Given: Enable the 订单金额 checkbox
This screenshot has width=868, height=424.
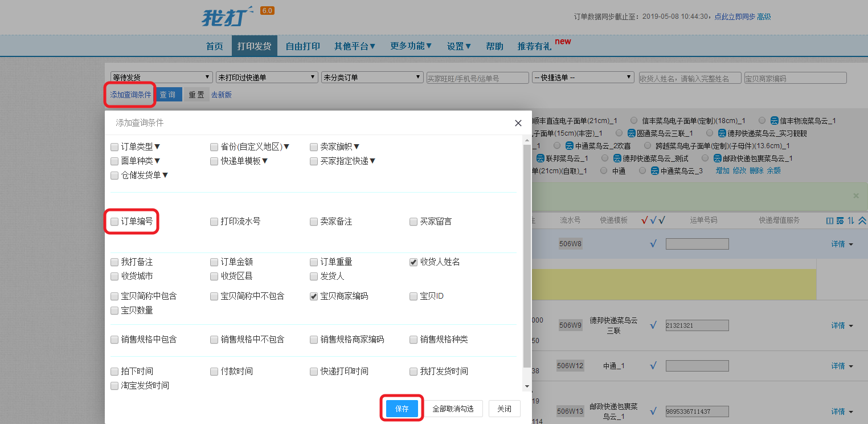Looking at the screenshot, I should (214, 262).
